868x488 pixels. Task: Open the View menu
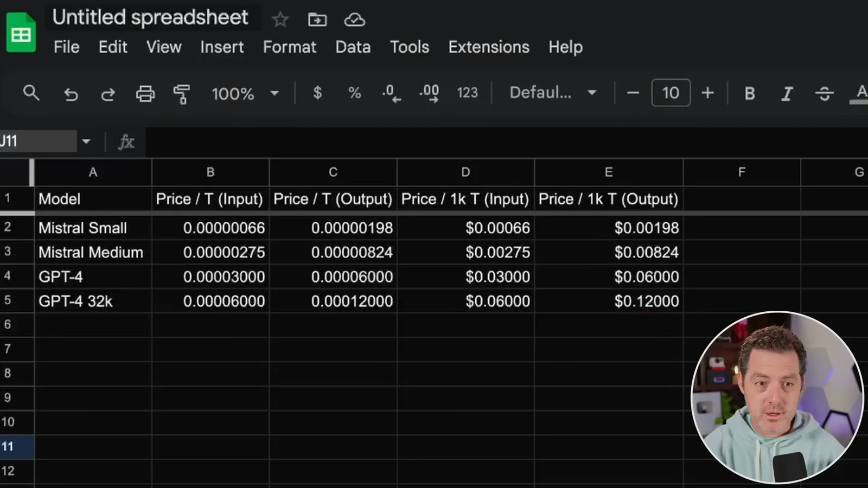pyautogui.click(x=164, y=47)
